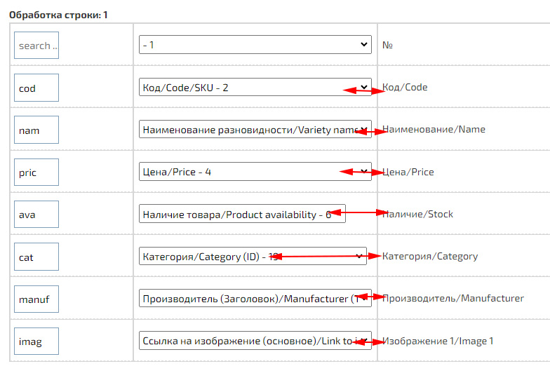Click the search field containing 'nam'
The height and width of the screenshot is (392, 550).
pos(36,130)
